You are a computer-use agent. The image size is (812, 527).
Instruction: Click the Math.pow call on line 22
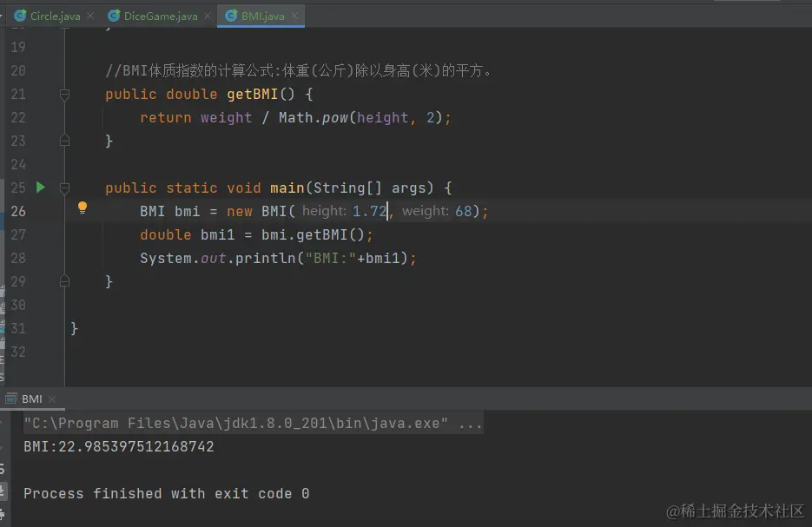(314, 118)
